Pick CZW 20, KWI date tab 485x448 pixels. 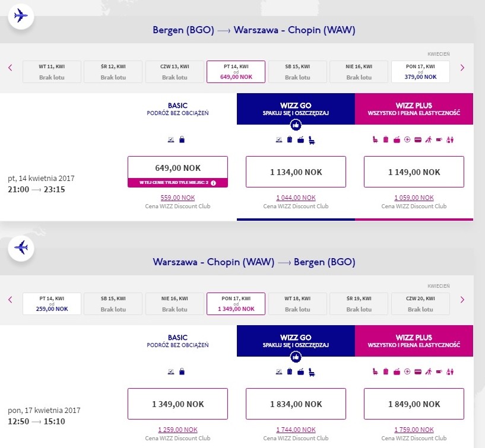point(420,304)
